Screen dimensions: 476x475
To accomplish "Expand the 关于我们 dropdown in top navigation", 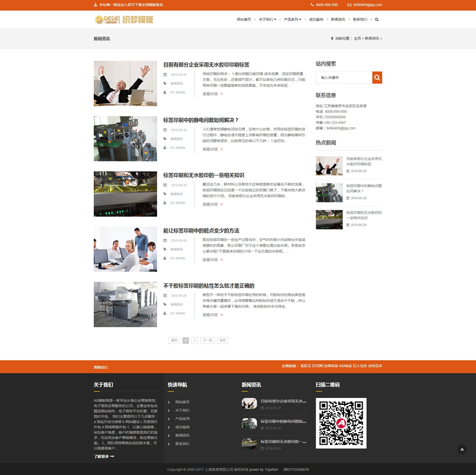I will pos(267,19).
